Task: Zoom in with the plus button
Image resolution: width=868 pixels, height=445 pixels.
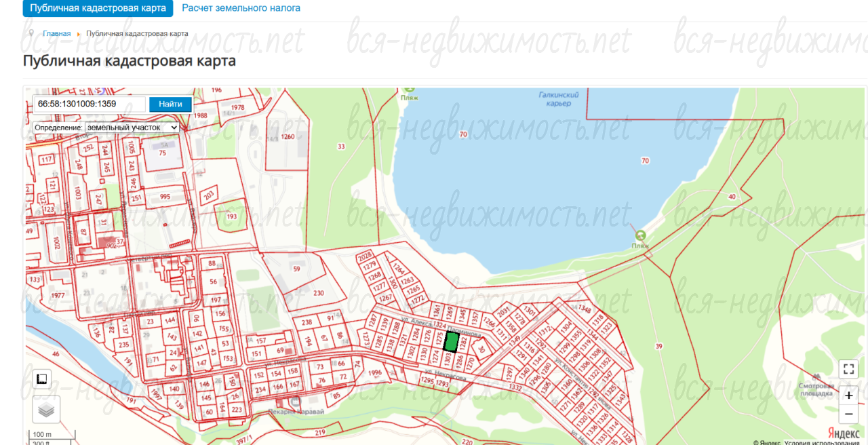Action: click(848, 395)
